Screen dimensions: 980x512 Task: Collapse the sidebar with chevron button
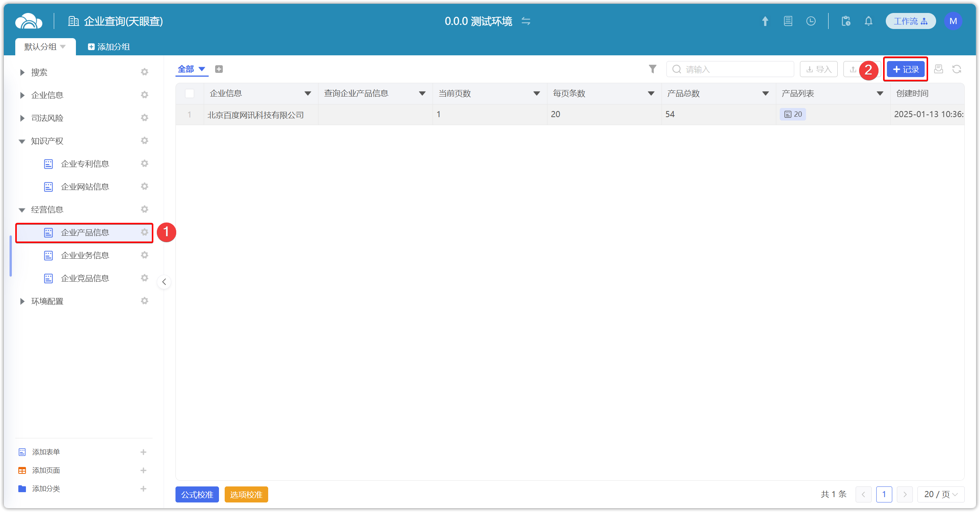(x=164, y=282)
